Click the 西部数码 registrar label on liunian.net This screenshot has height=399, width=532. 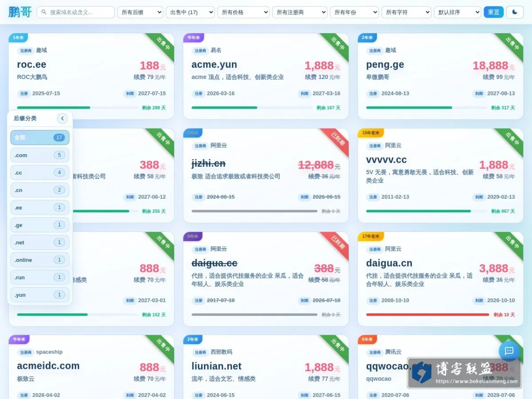[221, 352]
